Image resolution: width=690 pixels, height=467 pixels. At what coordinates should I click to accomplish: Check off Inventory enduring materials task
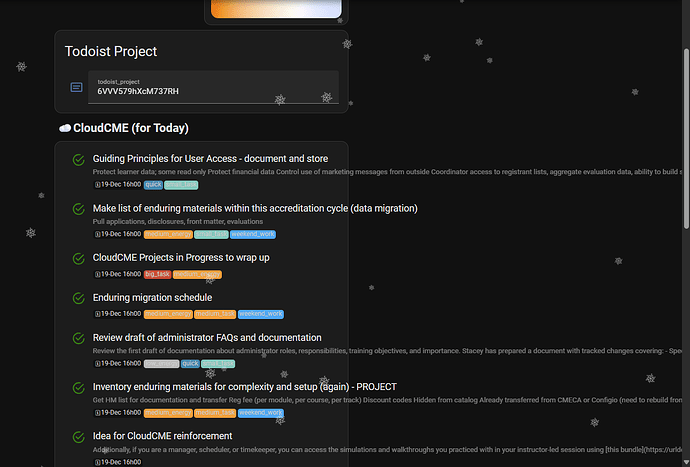[x=78, y=388]
